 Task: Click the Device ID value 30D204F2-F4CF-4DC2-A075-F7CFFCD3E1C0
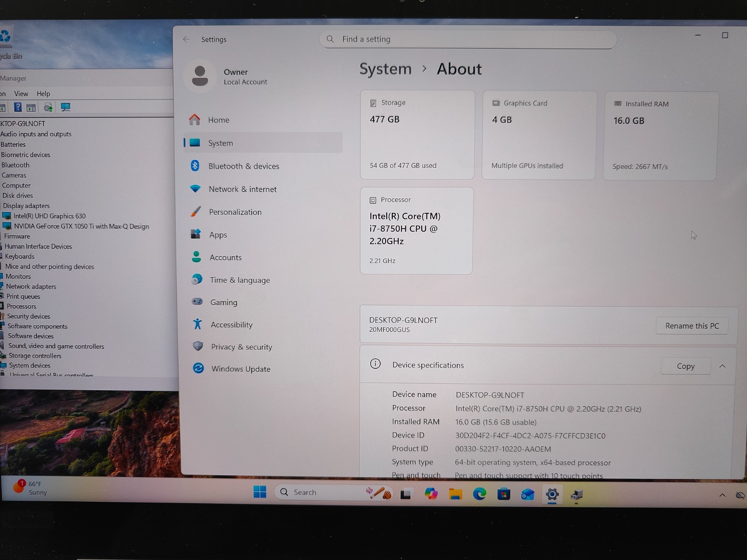[x=530, y=436]
